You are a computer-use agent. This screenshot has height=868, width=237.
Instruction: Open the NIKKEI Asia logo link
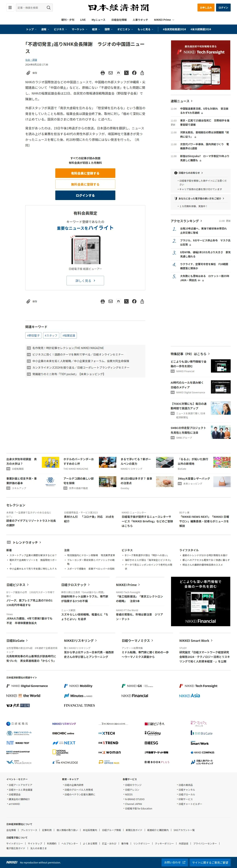click(x=189, y=695)
